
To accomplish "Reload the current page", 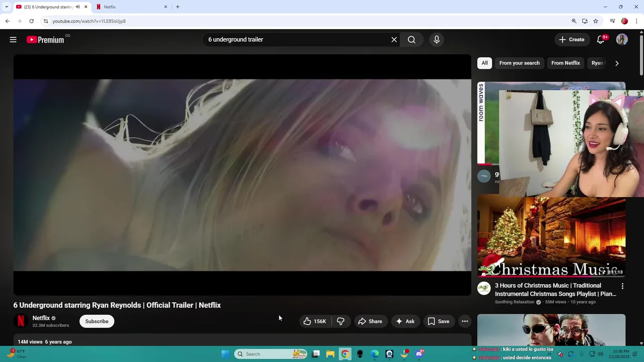I will [x=31, y=21].
